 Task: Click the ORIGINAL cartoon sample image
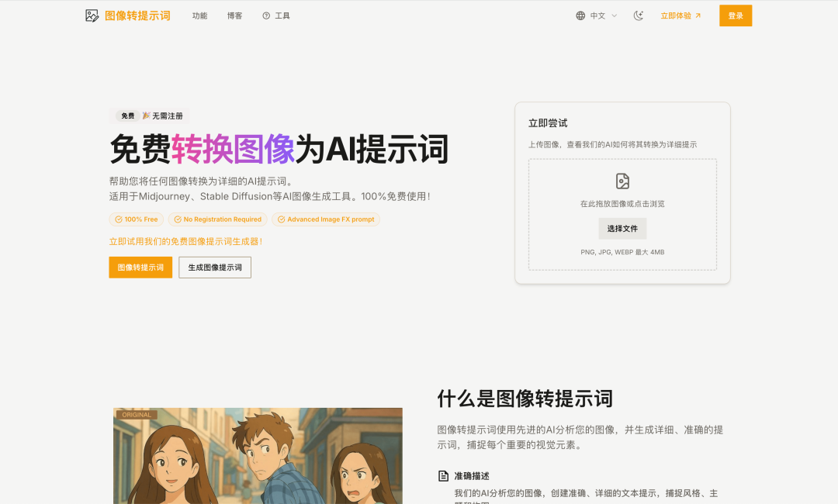tap(258, 457)
